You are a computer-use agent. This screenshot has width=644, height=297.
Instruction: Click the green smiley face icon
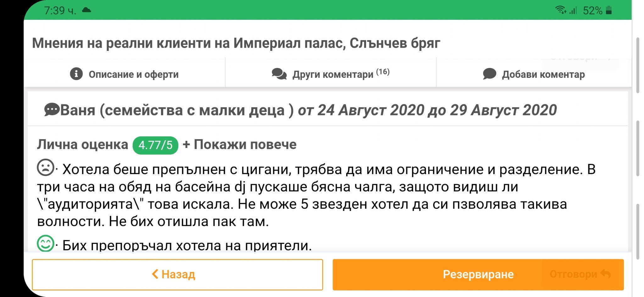pyautogui.click(x=46, y=243)
